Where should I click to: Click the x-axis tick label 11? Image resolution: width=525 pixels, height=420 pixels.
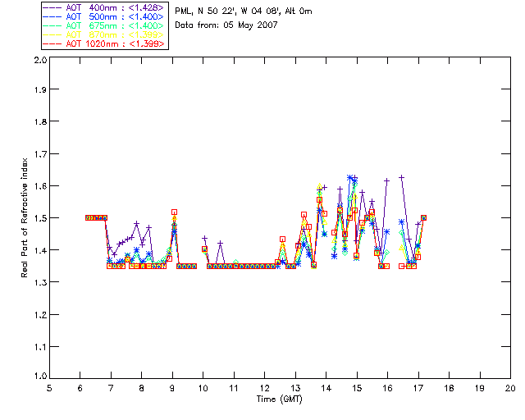tap(234, 388)
